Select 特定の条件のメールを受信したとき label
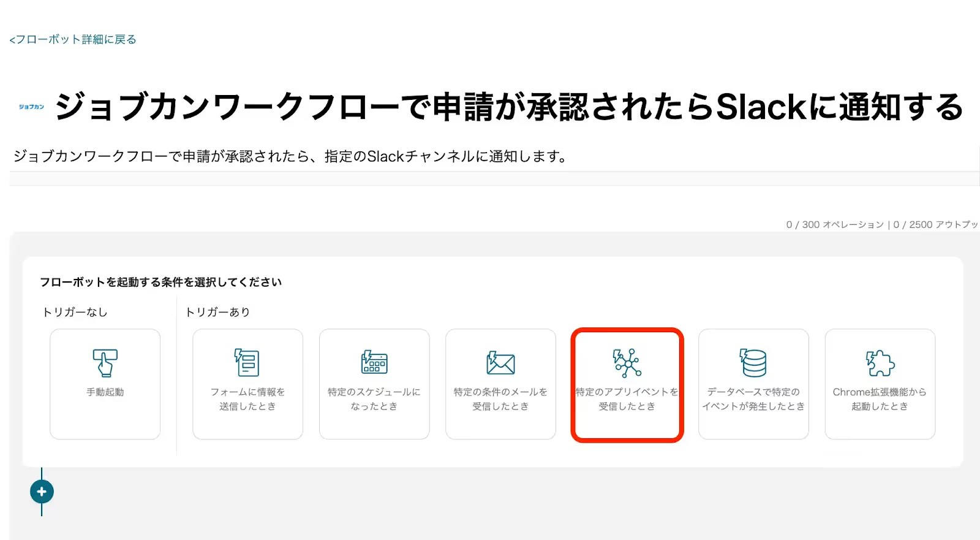 click(x=500, y=399)
